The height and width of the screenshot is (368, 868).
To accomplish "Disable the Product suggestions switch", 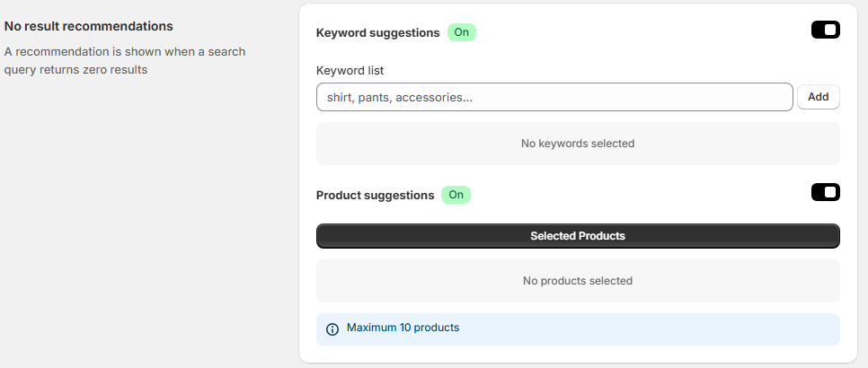I will pyautogui.click(x=825, y=192).
